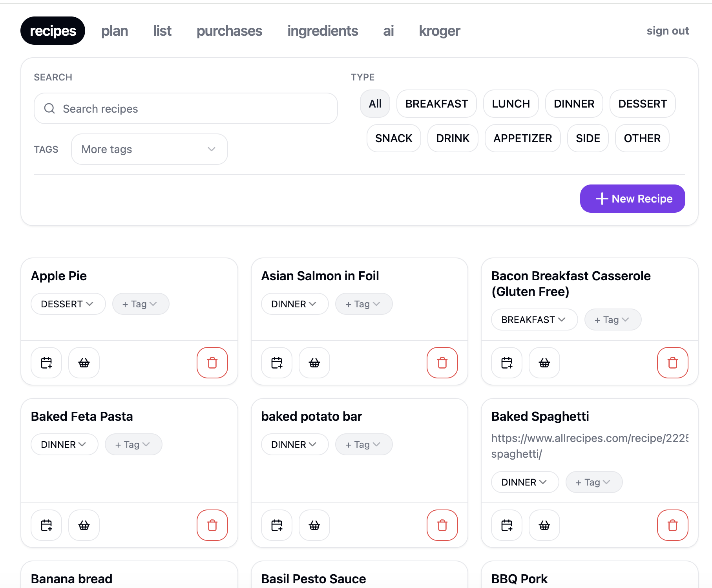Add Apple Pie to meal plan calendar
712x588 pixels.
pos(46,363)
